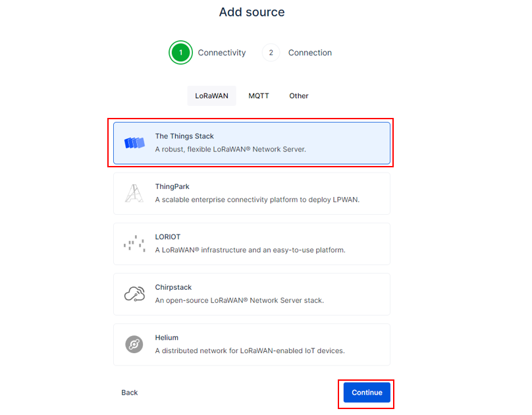Switch to the LoRaWAN tab
Screen dimensions: 532x415
click(211, 96)
